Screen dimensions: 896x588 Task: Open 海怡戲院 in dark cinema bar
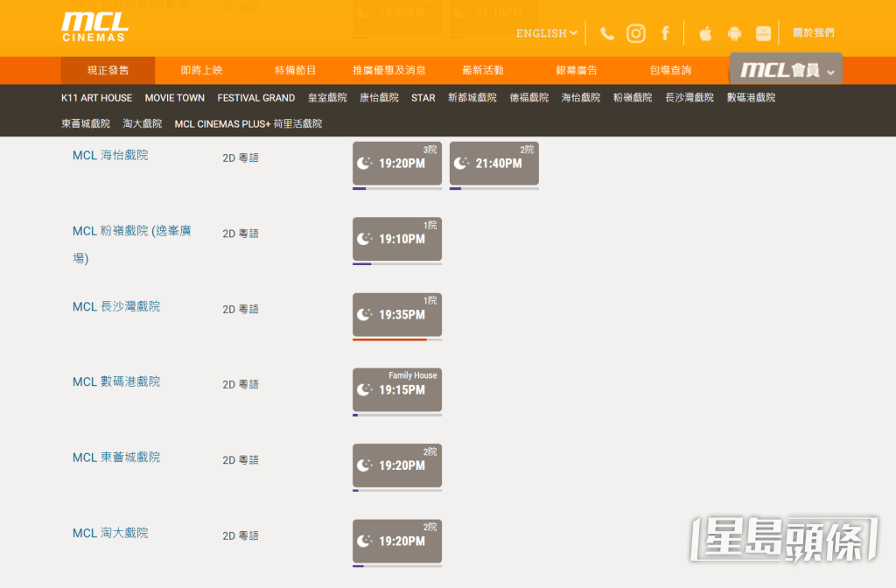[581, 98]
